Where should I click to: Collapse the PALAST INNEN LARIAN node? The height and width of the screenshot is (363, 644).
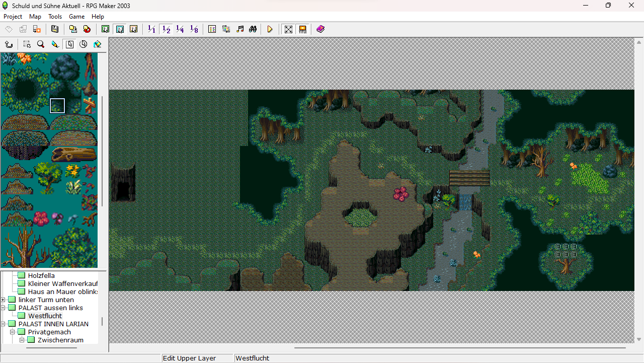[3, 324]
